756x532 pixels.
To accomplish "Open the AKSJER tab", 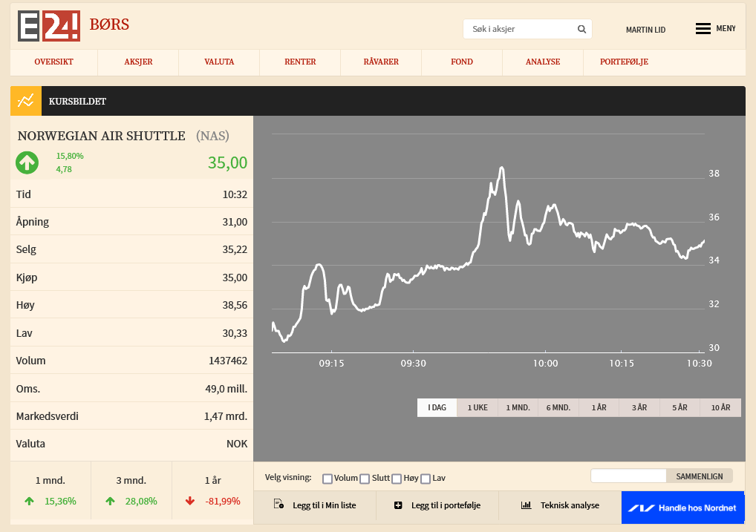I will 138,62.
